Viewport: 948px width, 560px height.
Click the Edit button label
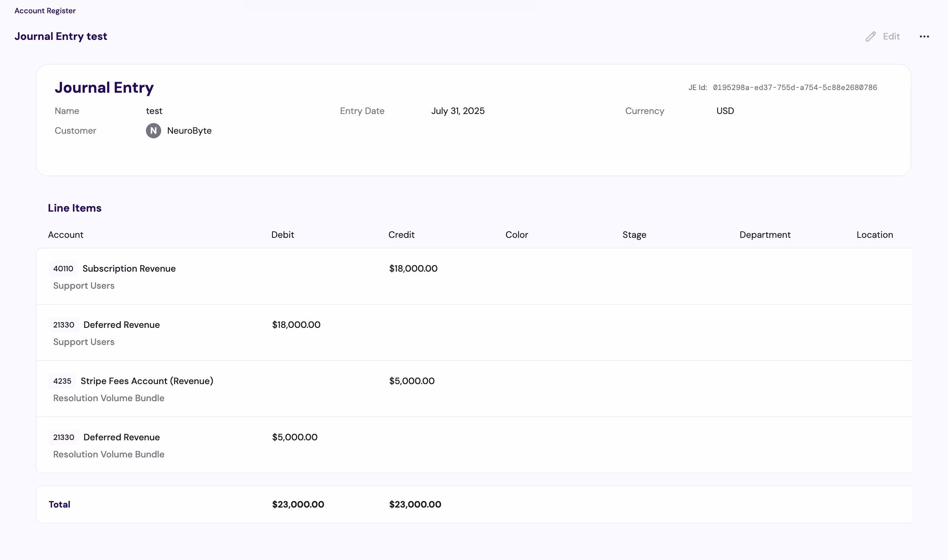pyautogui.click(x=891, y=36)
